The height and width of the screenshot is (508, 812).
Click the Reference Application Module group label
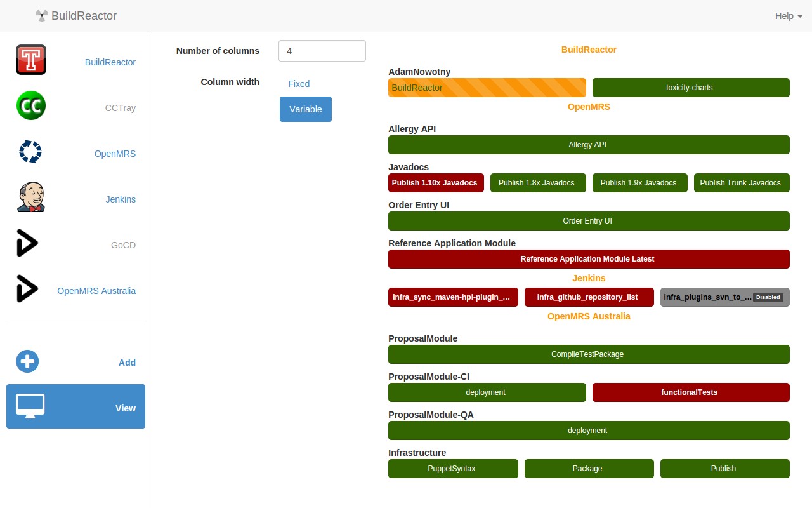click(452, 243)
